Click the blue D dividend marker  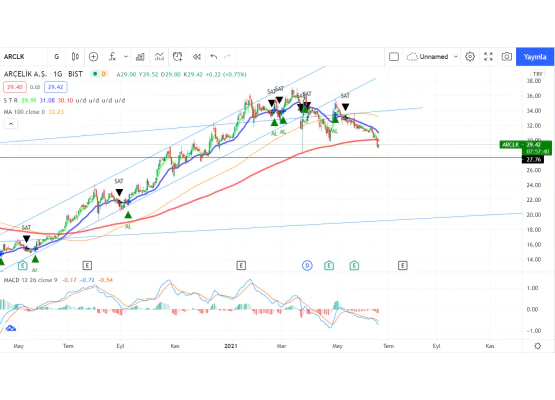[x=307, y=265]
